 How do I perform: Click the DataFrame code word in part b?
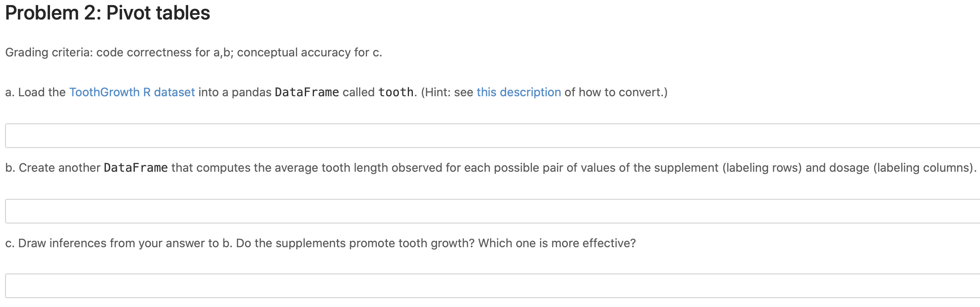[136, 167]
